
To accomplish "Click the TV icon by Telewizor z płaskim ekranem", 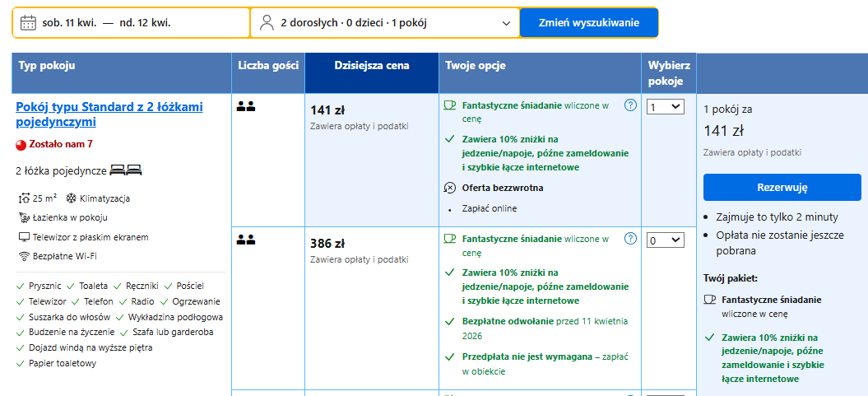I will [x=24, y=237].
